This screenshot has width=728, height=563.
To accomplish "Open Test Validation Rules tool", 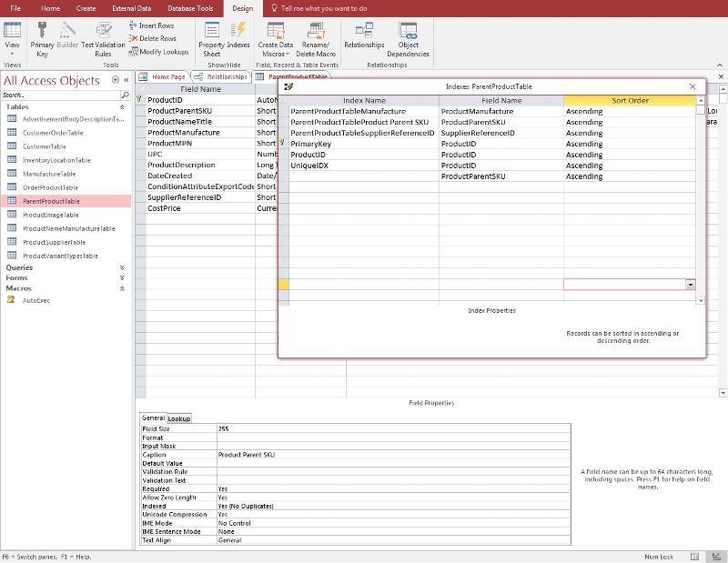I will [103, 37].
